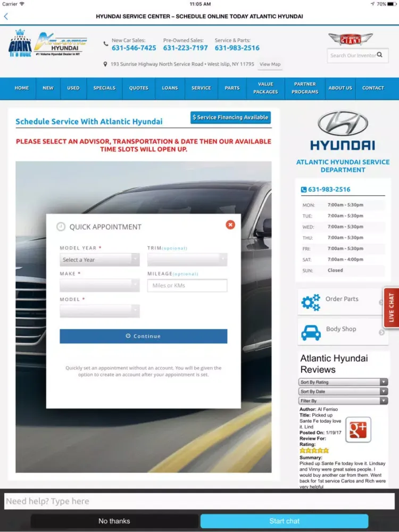Click the Google Plus review icon
399x532 pixels.
(358, 430)
